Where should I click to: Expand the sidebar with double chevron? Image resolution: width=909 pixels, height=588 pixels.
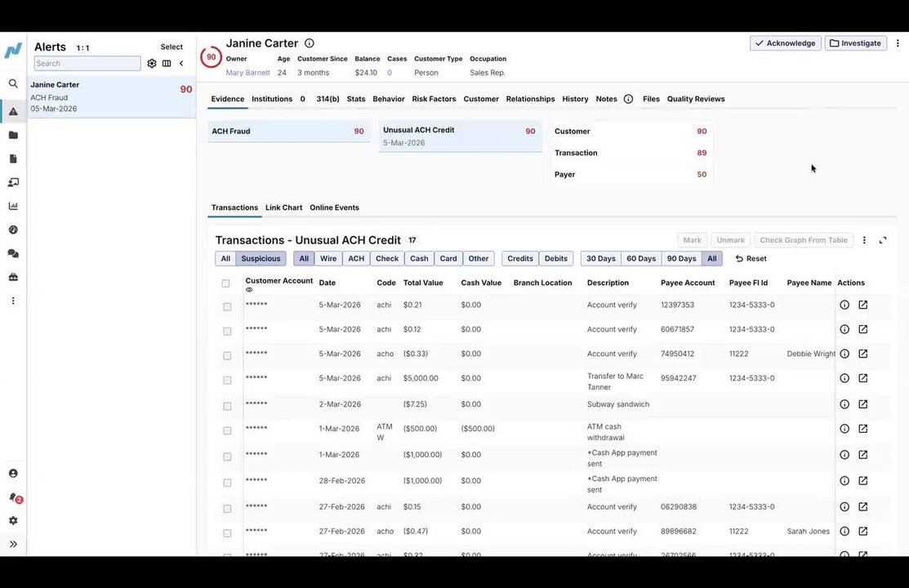tap(13, 544)
